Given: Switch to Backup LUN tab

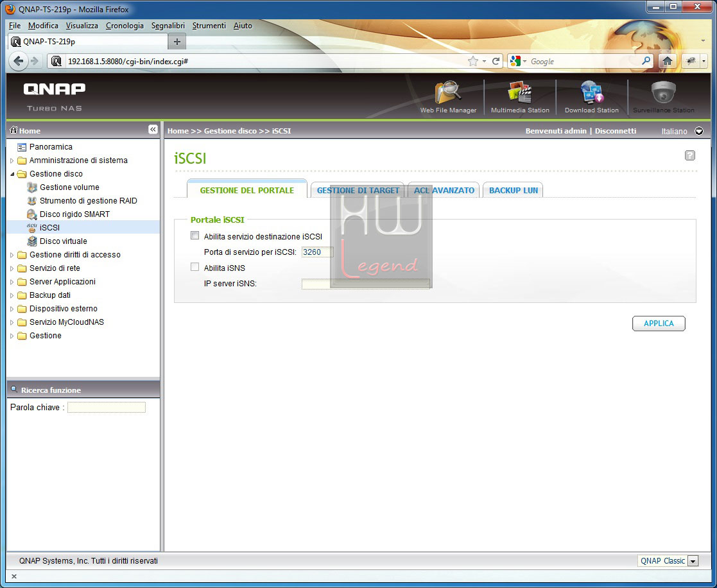Looking at the screenshot, I should tap(513, 190).
